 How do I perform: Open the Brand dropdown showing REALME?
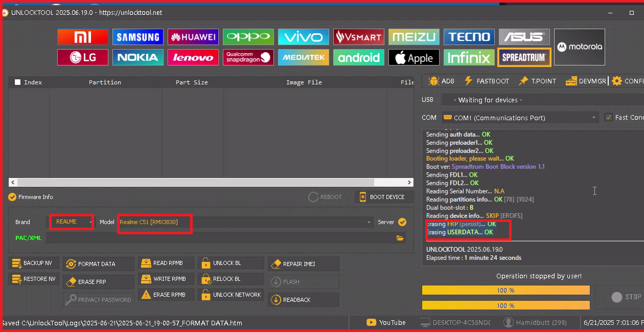[72, 222]
